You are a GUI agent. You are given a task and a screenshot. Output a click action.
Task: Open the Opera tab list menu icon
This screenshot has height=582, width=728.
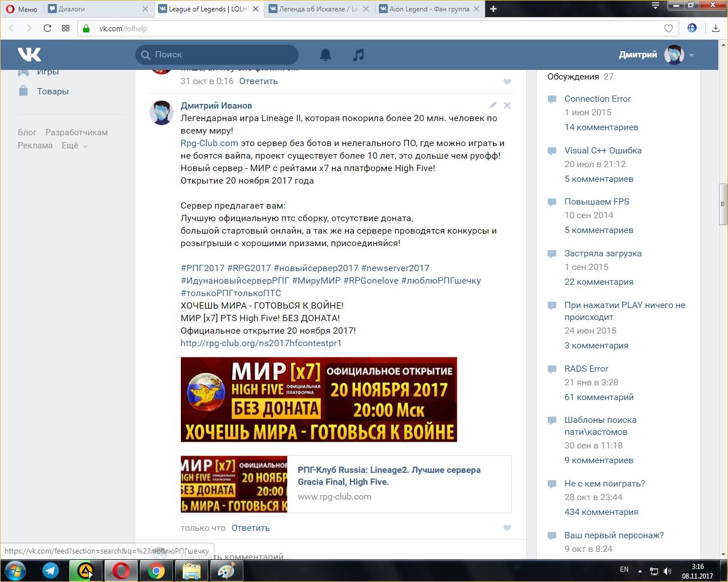pos(655,6)
